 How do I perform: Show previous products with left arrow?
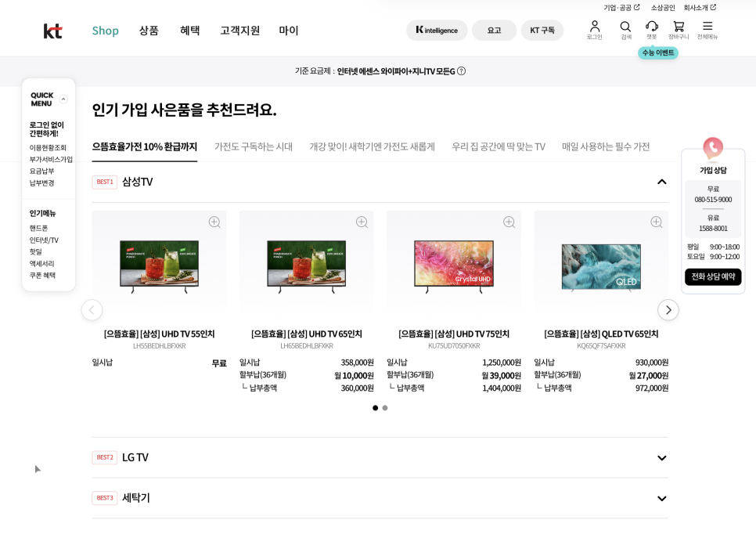point(92,310)
